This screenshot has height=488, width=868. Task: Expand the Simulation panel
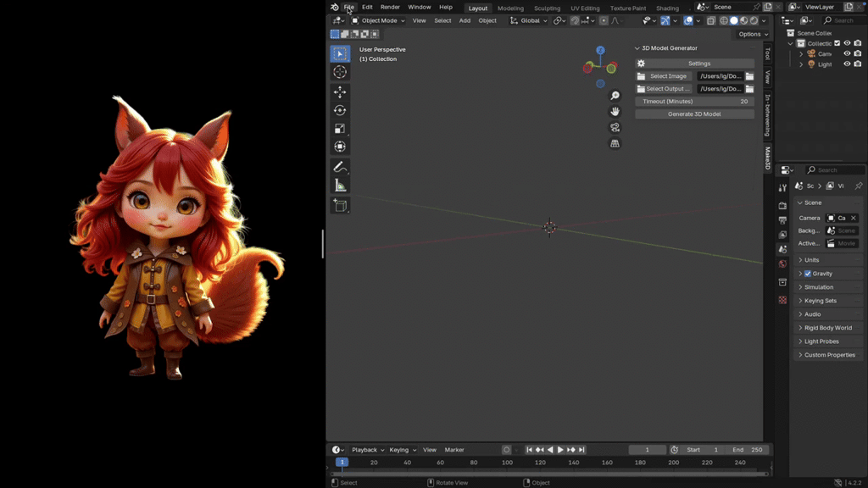(827, 287)
